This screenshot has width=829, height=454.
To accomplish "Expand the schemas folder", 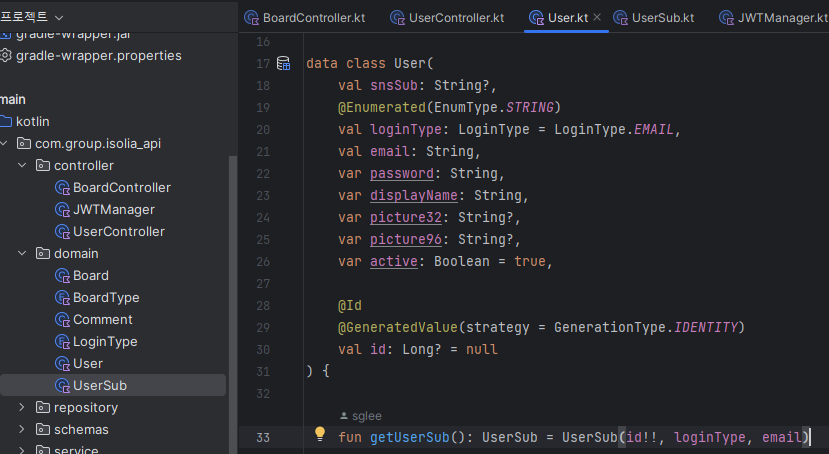I will pyautogui.click(x=22, y=429).
